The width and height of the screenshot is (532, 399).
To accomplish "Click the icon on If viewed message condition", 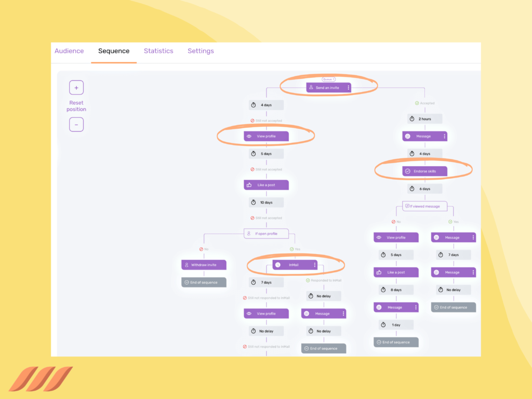I will (x=407, y=206).
